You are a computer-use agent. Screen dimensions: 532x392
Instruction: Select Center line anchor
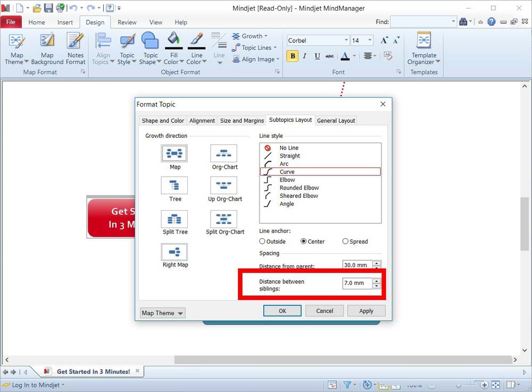304,241
